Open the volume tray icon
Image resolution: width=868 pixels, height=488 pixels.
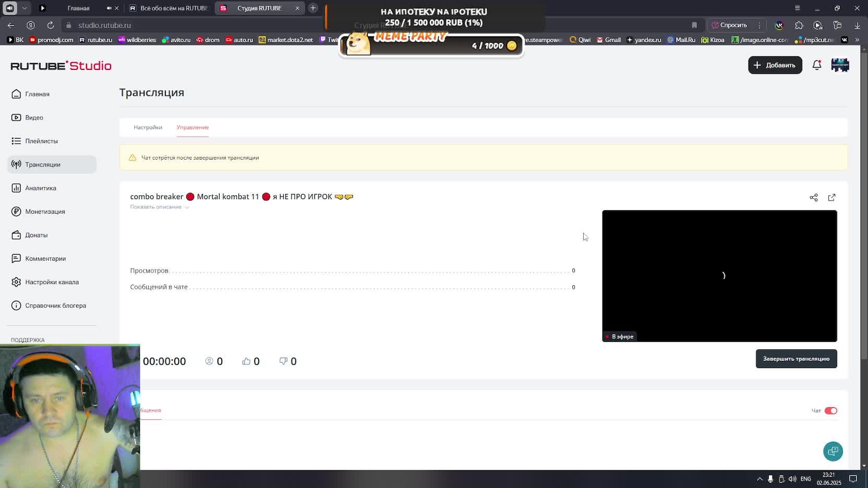pos(792,479)
